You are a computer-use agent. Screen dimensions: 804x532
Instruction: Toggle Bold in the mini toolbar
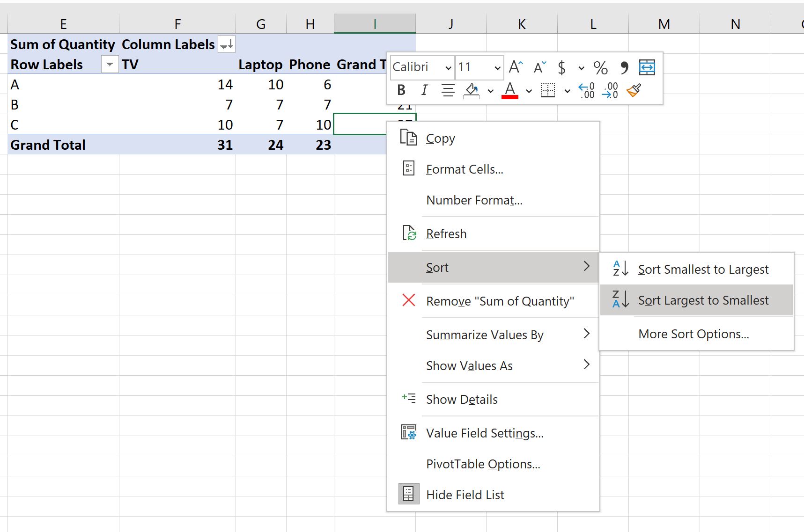(x=401, y=90)
